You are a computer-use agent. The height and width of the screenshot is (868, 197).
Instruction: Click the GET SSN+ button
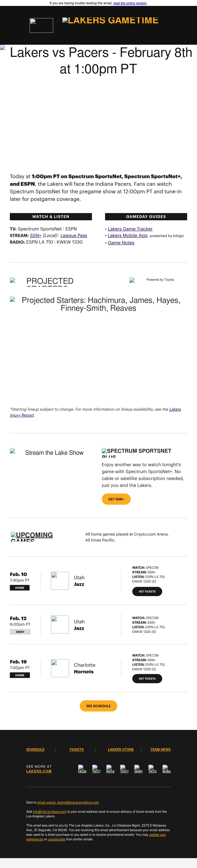(x=116, y=499)
